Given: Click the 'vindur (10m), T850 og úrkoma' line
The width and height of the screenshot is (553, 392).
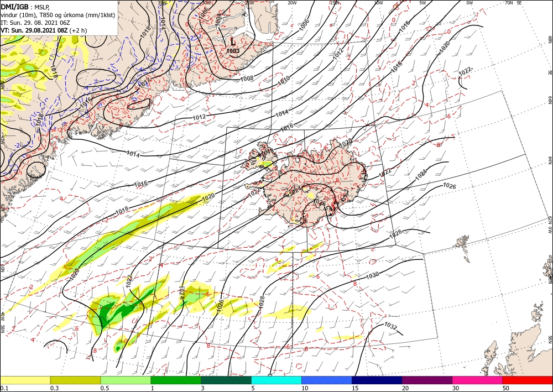Looking at the screenshot, I should [58, 15].
